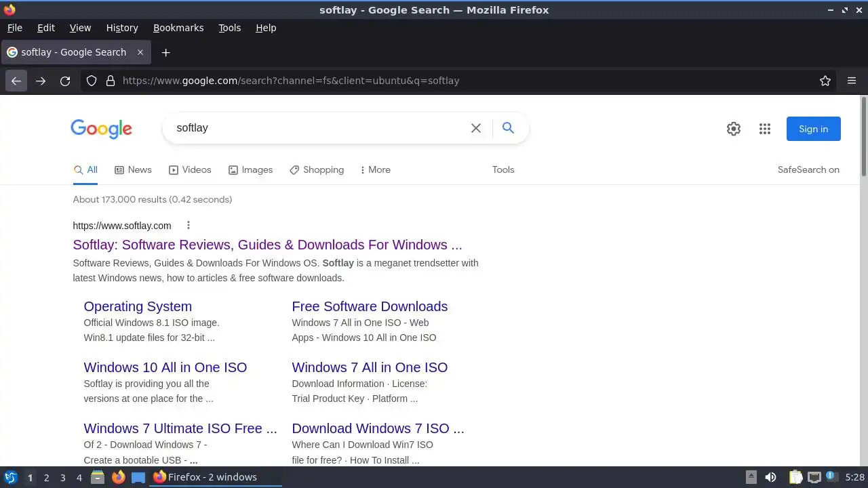Open the Firefox hamburger application menu
The height and width of the screenshot is (488, 868).
(x=852, y=81)
